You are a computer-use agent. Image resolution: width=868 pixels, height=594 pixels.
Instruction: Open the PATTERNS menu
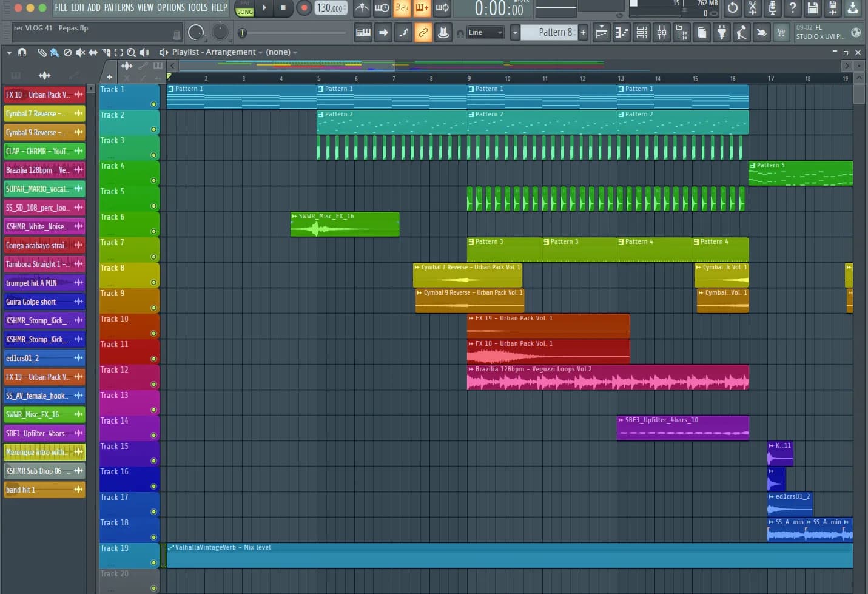coord(119,8)
